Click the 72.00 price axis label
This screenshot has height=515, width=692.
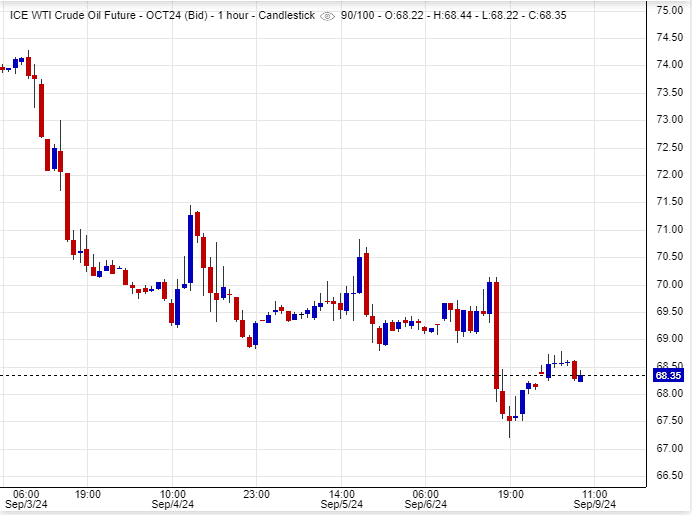click(669, 174)
